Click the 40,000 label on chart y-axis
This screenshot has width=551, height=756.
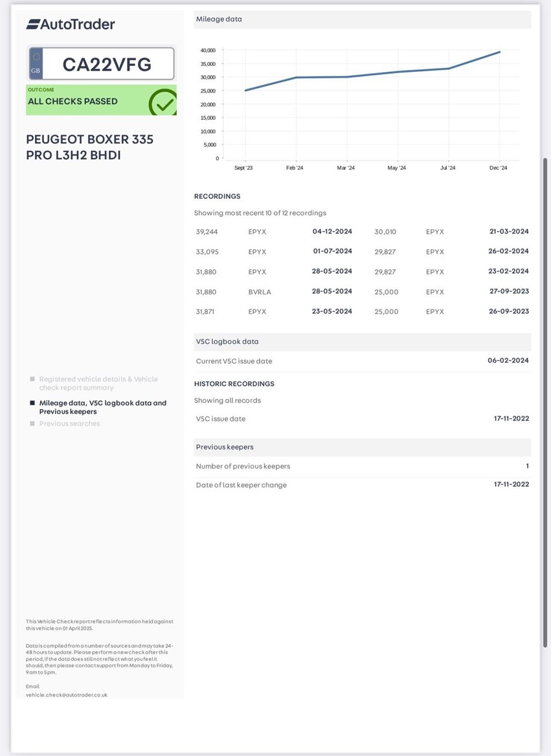pyautogui.click(x=208, y=50)
